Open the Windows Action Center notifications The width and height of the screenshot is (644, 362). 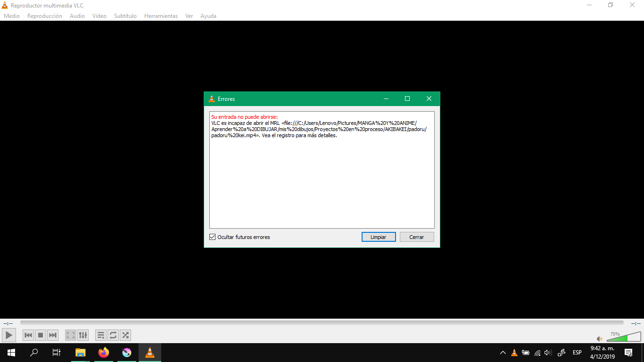628,353
